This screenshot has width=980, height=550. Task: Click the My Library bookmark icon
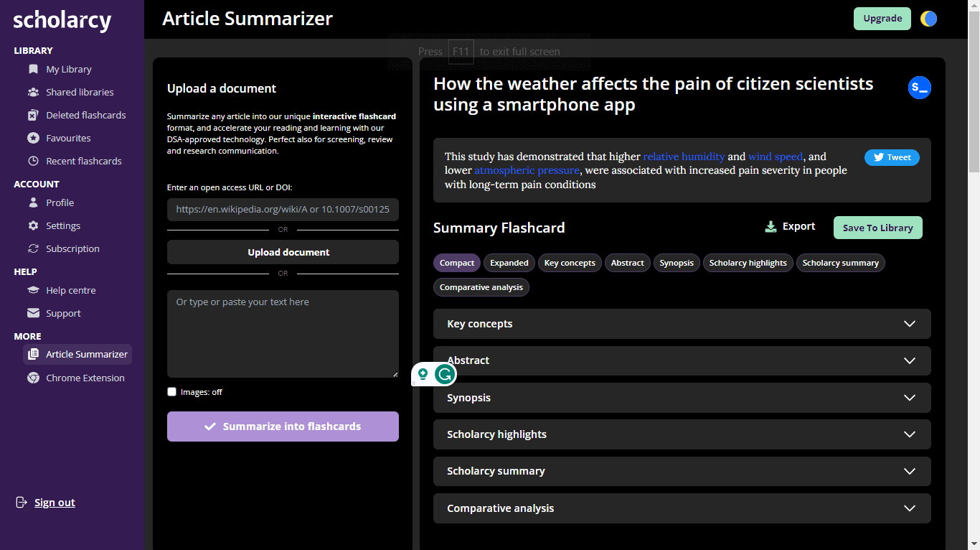(33, 69)
